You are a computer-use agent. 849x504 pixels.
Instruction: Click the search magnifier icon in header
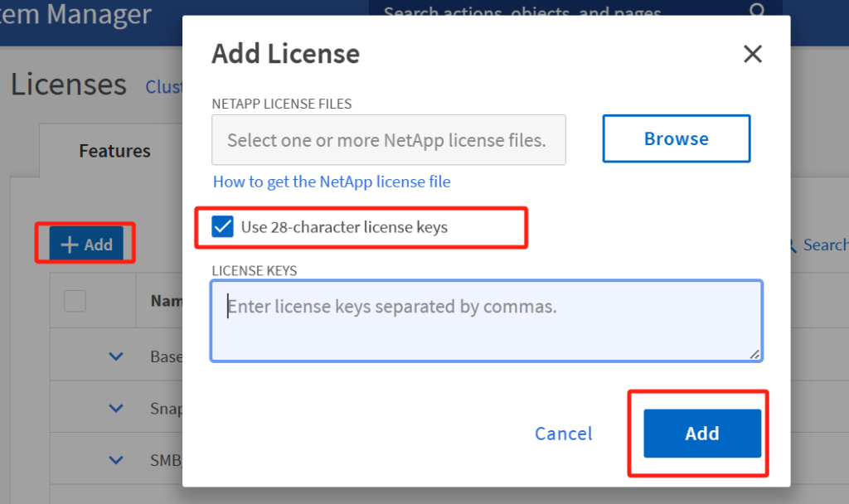pos(758,10)
